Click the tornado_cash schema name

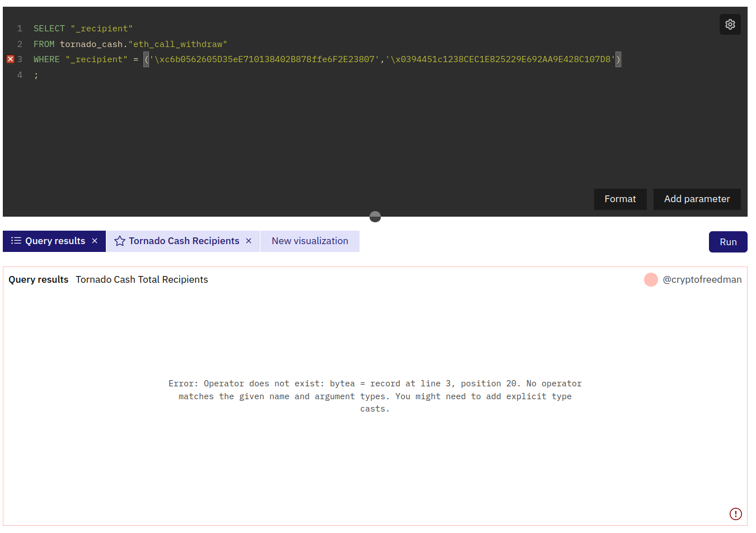(x=91, y=44)
